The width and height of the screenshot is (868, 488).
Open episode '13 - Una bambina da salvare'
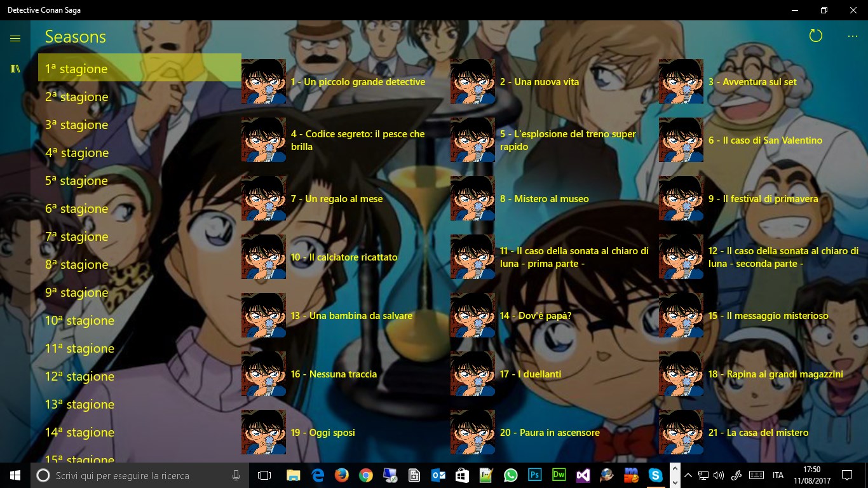click(343, 315)
